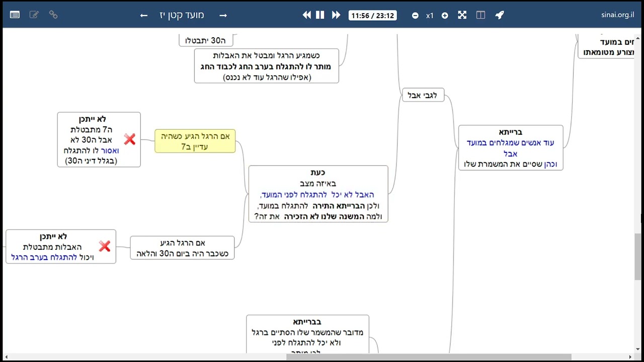The height and width of the screenshot is (362, 644).
Task: Rewind the presentation playback
Action: pyautogui.click(x=306, y=15)
